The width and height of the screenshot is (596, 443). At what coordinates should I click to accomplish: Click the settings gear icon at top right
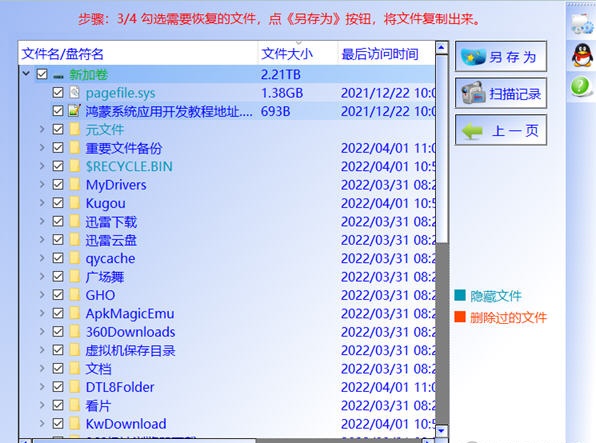pyautogui.click(x=582, y=24)
